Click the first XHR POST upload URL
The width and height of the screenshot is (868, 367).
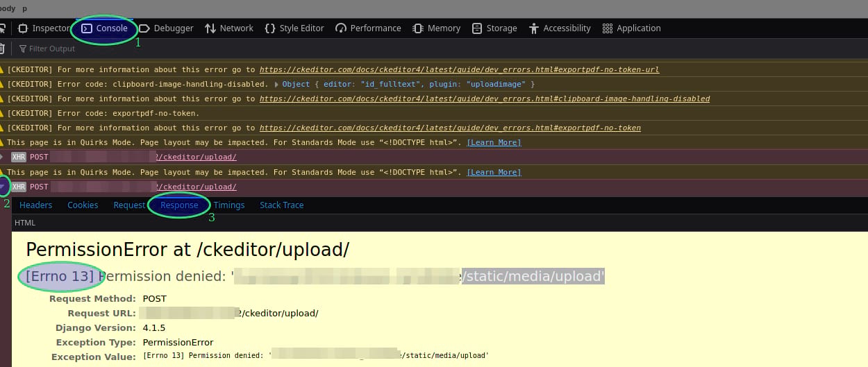click(197, 157)
